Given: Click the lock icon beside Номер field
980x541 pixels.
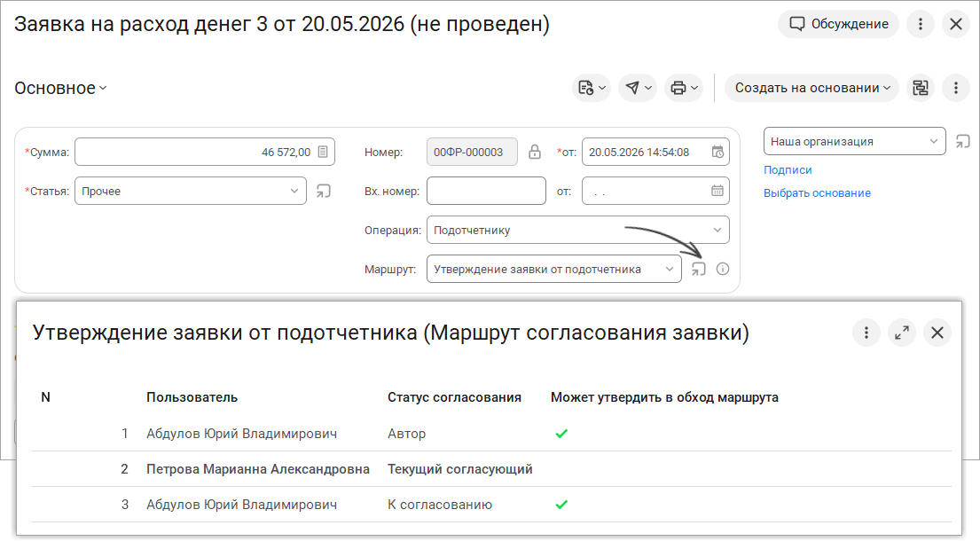Looking at the screenshot, I should pos(535,152).
